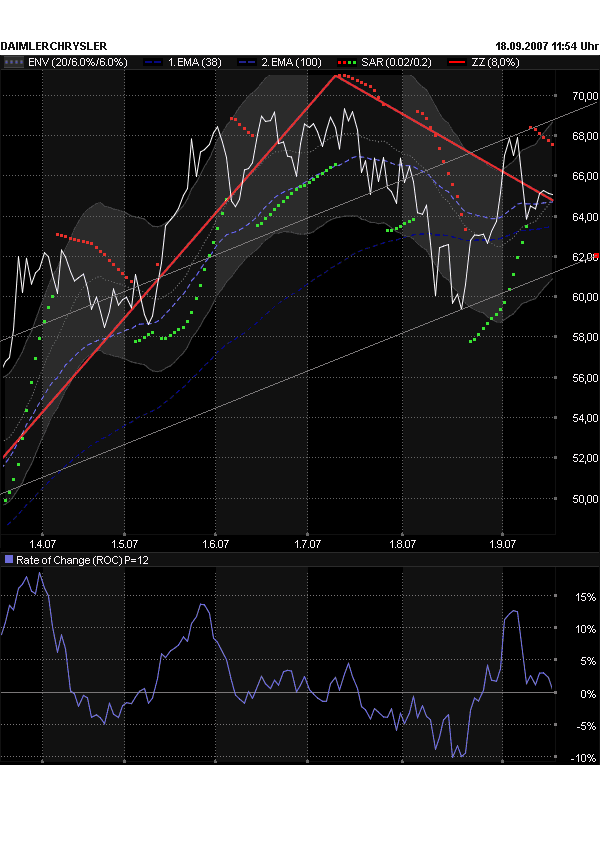Click the ENV envelope legend icon
600x854 pixels.
[x=14, y=62]
